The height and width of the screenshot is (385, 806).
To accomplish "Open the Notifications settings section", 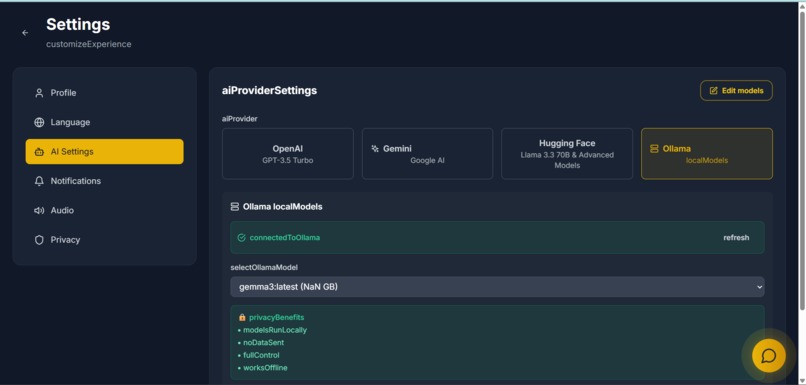I will pos(104,181).
